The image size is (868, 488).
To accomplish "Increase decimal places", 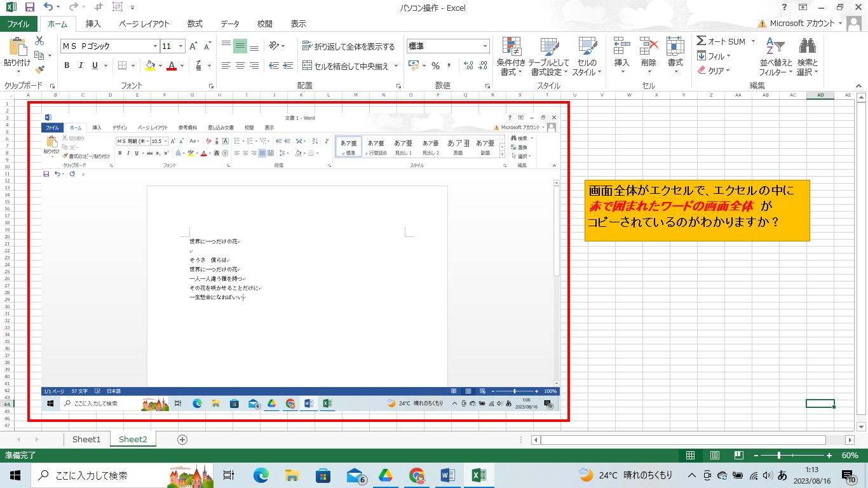I will [x=469, y=65].
